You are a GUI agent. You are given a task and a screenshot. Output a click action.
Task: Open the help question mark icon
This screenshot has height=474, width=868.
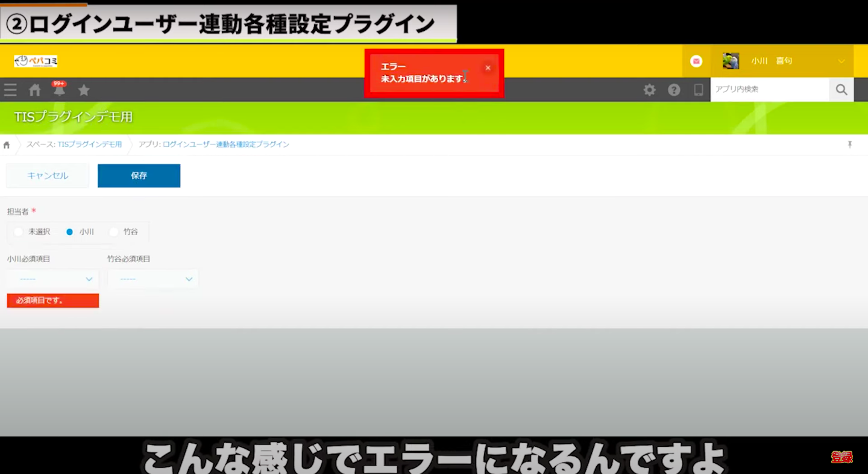(x=674, y=90)
